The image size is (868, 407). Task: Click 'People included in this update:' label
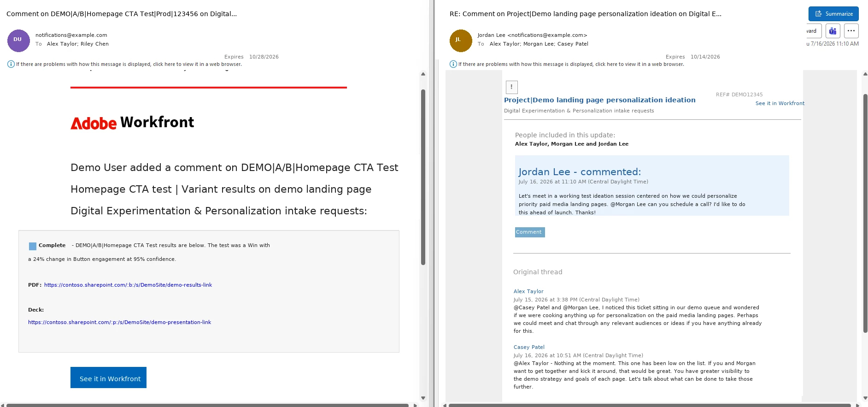click(x=565, y=135)
